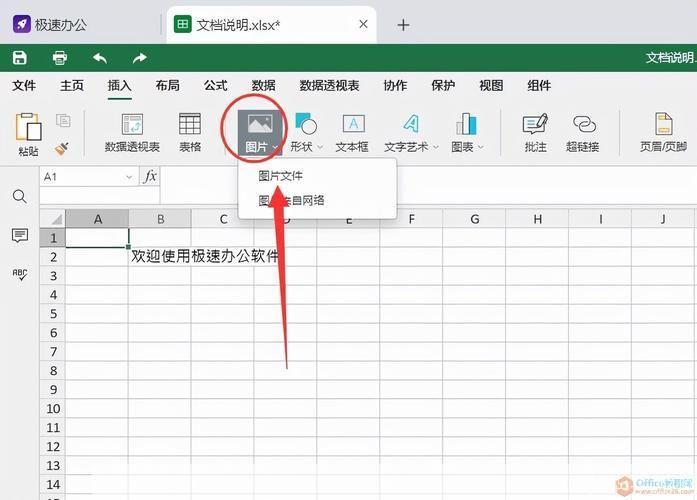Open the Name Box dropdown next to A1
Image resolution: width=697 pixels, height=500 pixels.
[x=128, y=177]
